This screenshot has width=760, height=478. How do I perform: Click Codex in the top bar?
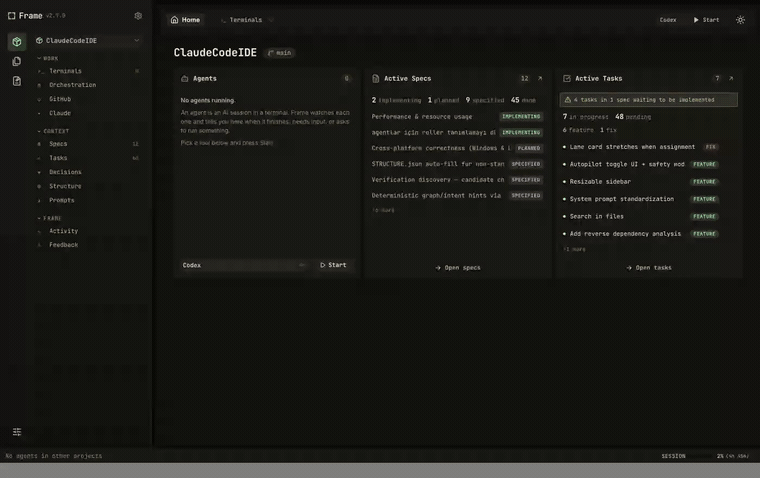coord(668,20)
